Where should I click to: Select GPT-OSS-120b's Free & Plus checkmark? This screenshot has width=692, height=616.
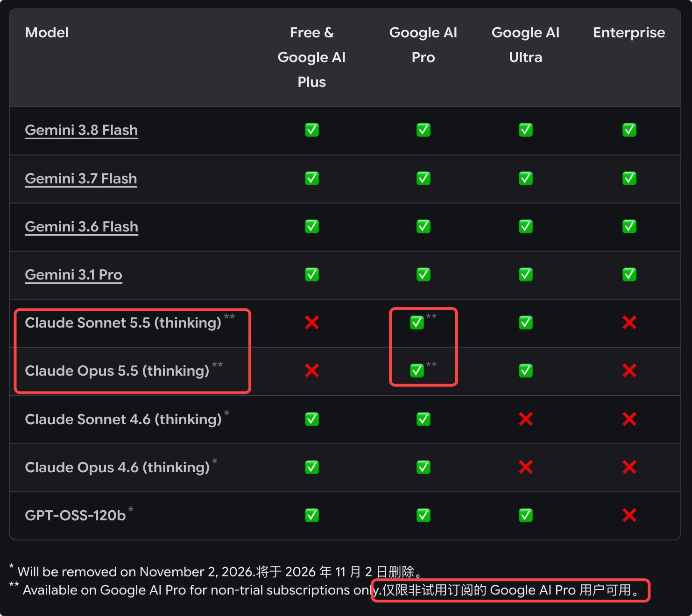312,515
